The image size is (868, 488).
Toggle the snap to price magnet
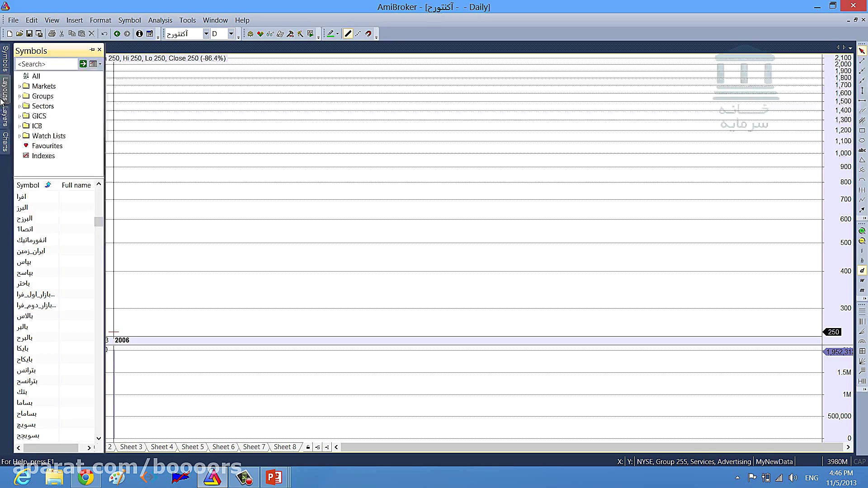[x=368, y=34]
